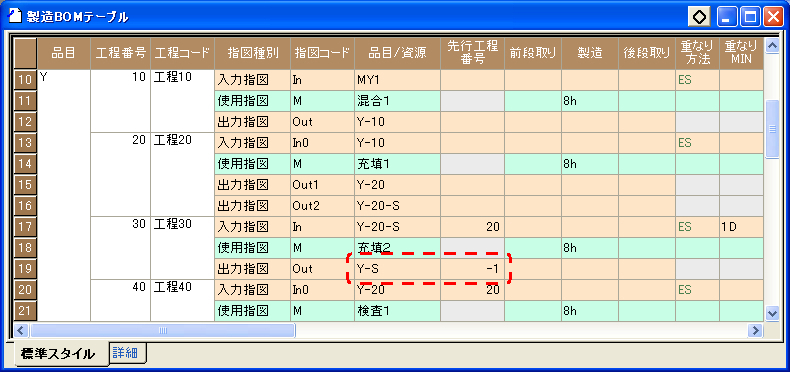790x372 pixels.
Task: Click the horizontal scrollbar left arrow
Action: pos(21,331)
